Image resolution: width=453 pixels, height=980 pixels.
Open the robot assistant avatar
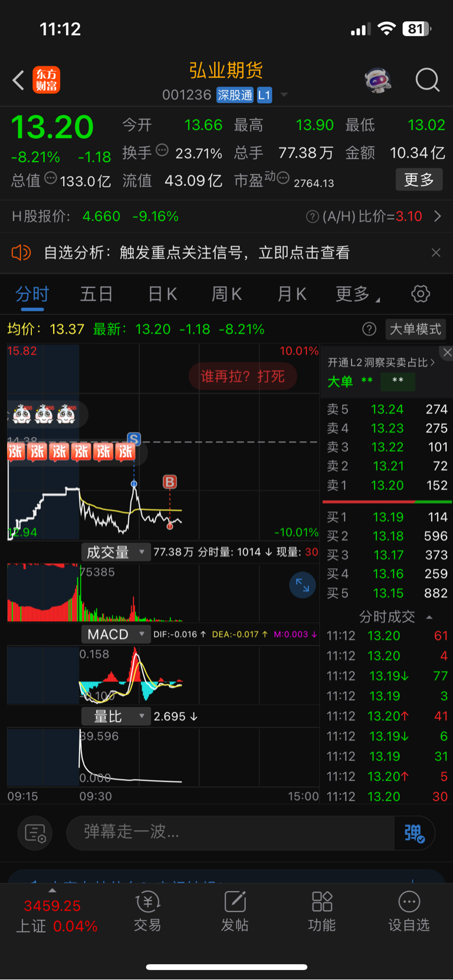point(378,80)
